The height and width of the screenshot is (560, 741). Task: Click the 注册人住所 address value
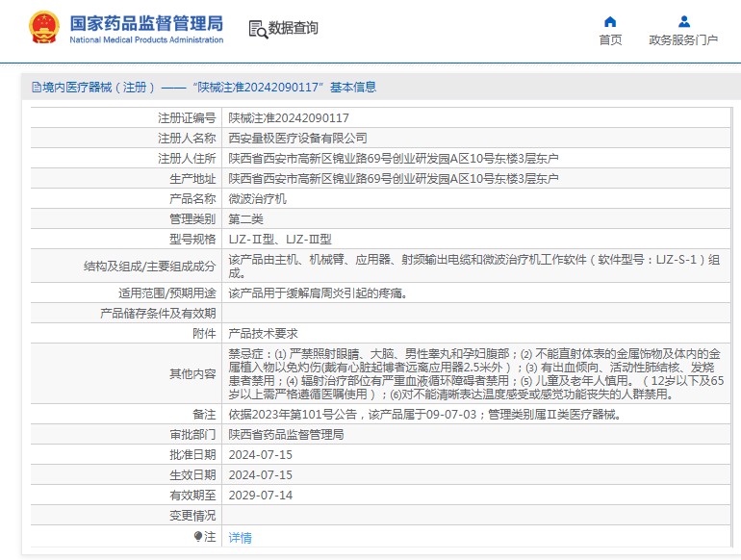pyautogui.click(x=394, y=159)
